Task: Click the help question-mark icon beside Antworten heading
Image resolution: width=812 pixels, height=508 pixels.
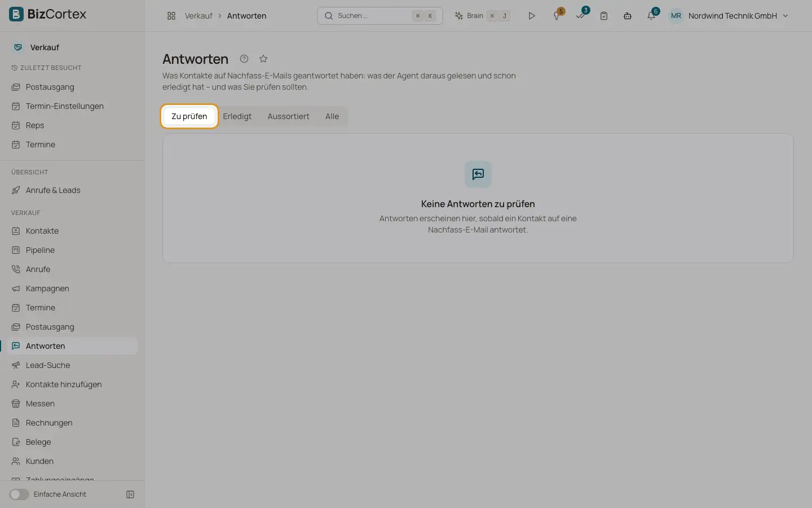Action: point(244,59)
